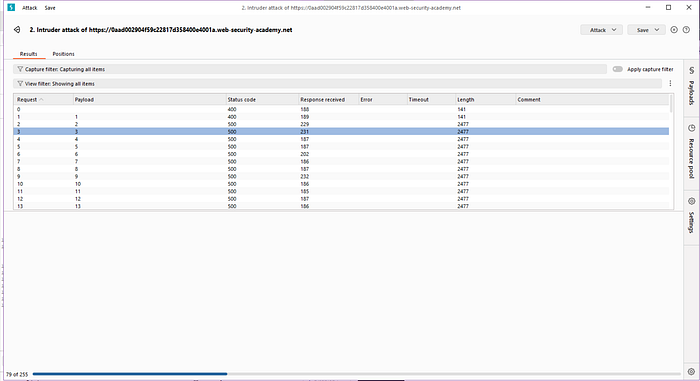Click the View filter bar

click(338, 84)
